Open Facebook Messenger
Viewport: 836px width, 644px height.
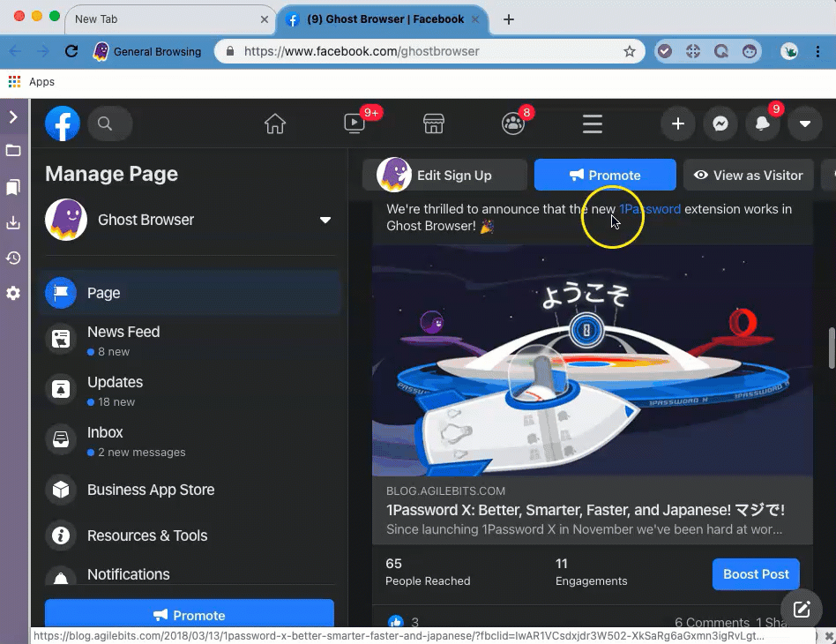[720, 124]
